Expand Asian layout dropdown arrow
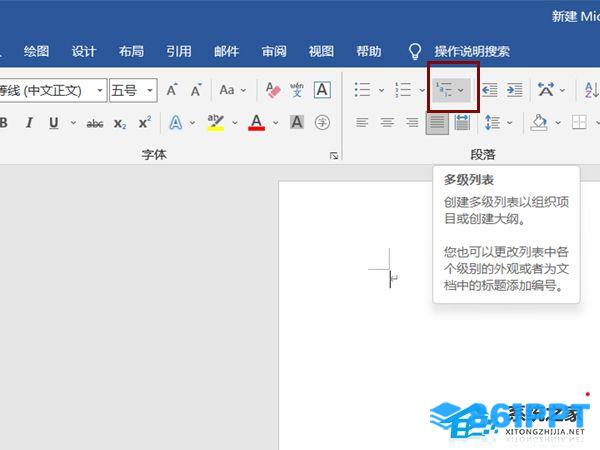 click(x=562, y=90)
